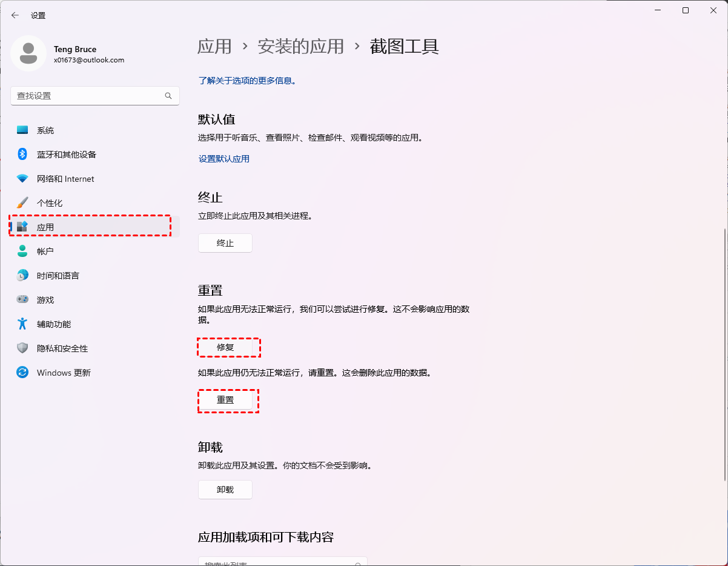Select the Wi-Fi network icon
This screenshot has width=728, height=566.
22,179
